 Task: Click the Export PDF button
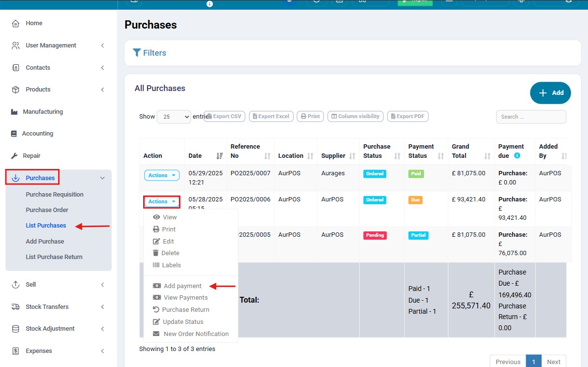click(x=408, y=117)
